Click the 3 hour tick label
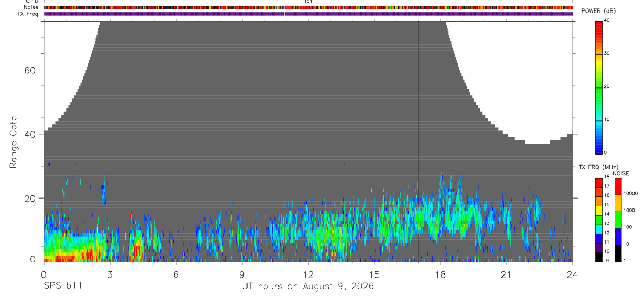Image resolution: width=644 pixels, height=297 pixels. (x=110, y=274)
